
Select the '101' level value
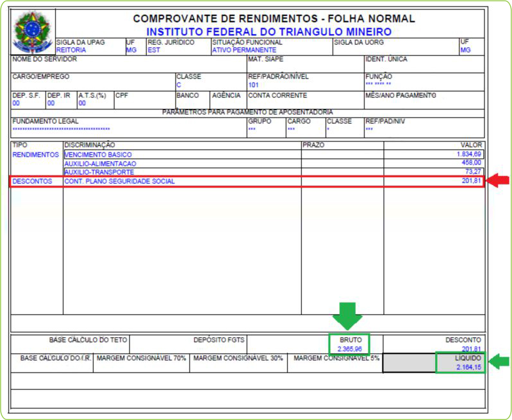coord(253,85)
